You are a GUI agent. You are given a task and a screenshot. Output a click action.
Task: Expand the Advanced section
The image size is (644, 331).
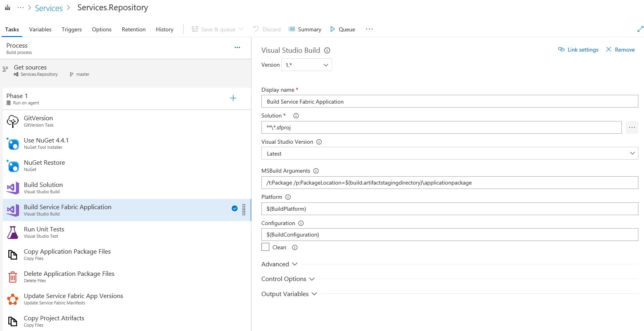click(x=279, y=264)
